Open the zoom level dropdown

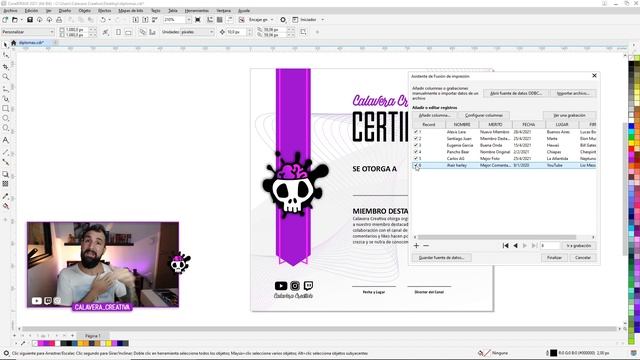tap(189, 20)
